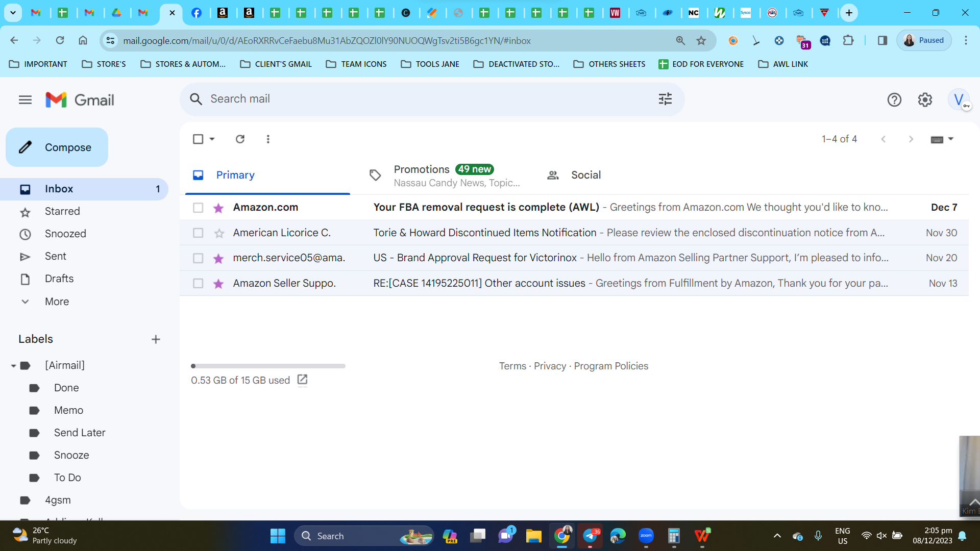Toggle the Gmail main menu hamburger

25,99
